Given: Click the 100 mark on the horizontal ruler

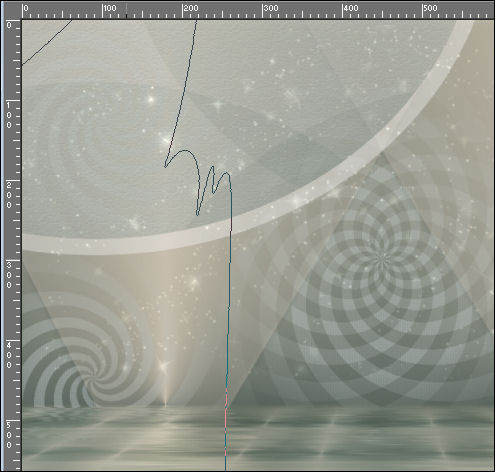Looking at the screenshot, I should tap(110, 8).
